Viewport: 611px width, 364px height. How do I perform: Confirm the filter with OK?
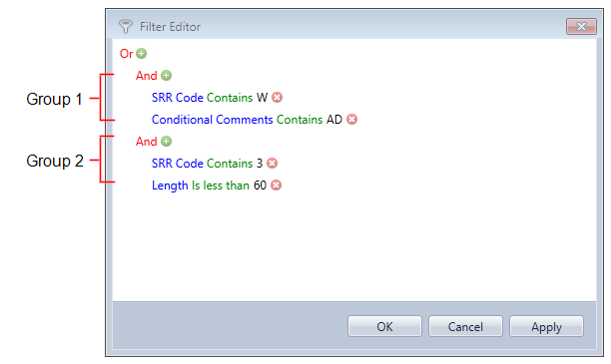[x=384, y=326]
